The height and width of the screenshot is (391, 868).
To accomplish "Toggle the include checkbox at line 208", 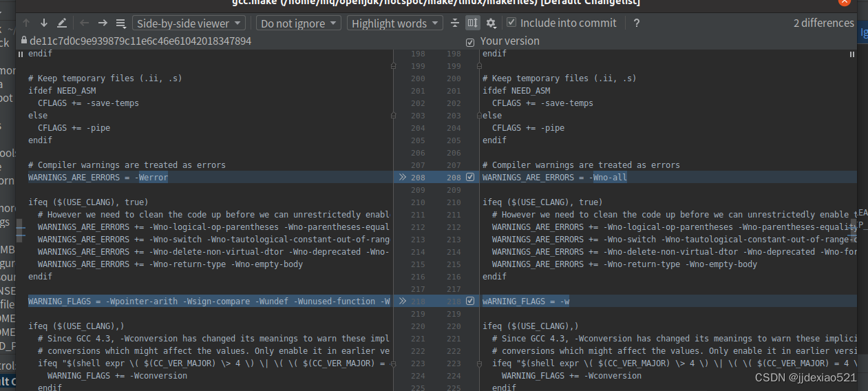I will coord(470,177).
